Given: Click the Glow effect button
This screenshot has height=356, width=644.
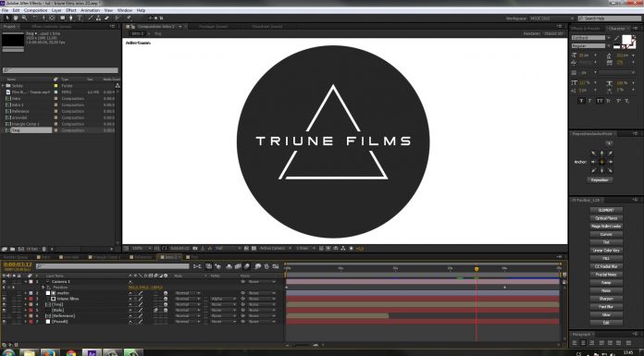Looking at the screenshot, I should [606, 315].
